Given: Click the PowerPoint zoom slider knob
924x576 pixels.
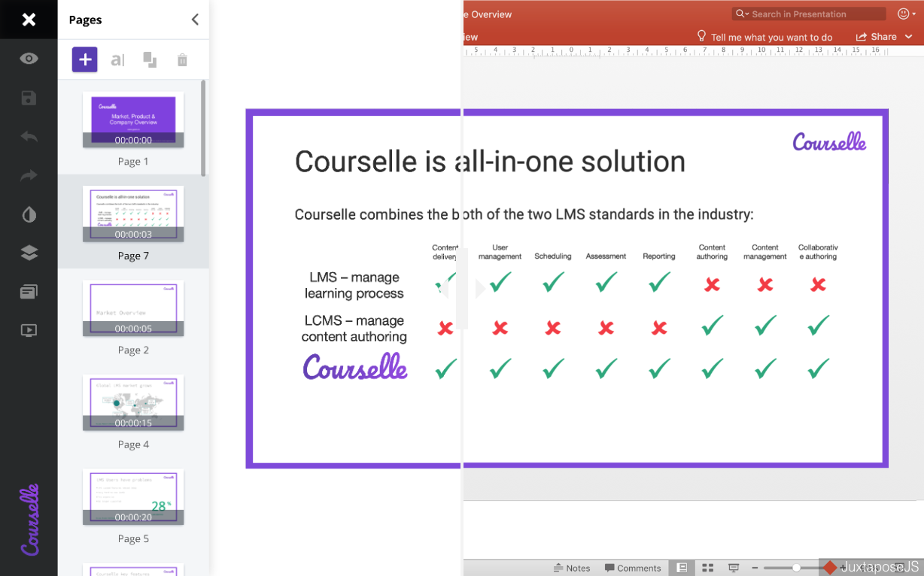Looking at the screenshot, I should [797, 568].
